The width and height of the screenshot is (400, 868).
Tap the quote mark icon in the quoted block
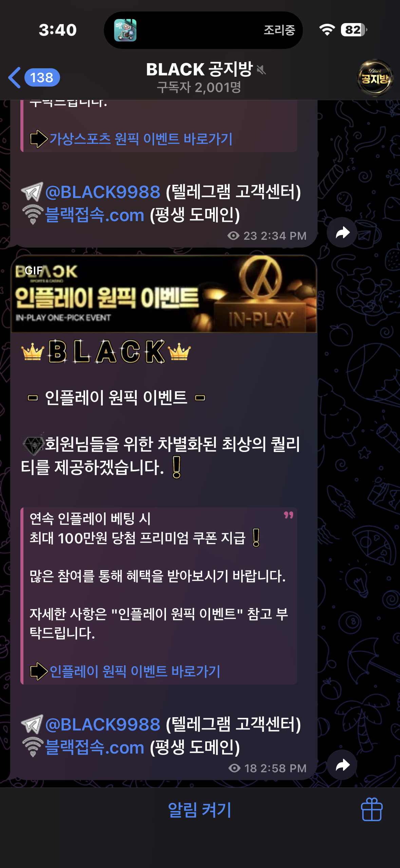(288, 515)
